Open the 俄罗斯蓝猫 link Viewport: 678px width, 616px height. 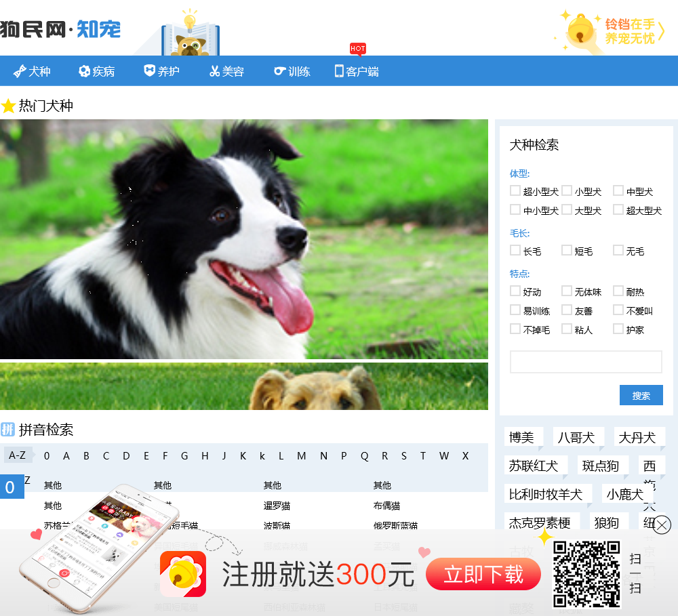pyautogui.click(x=396, y=526)
